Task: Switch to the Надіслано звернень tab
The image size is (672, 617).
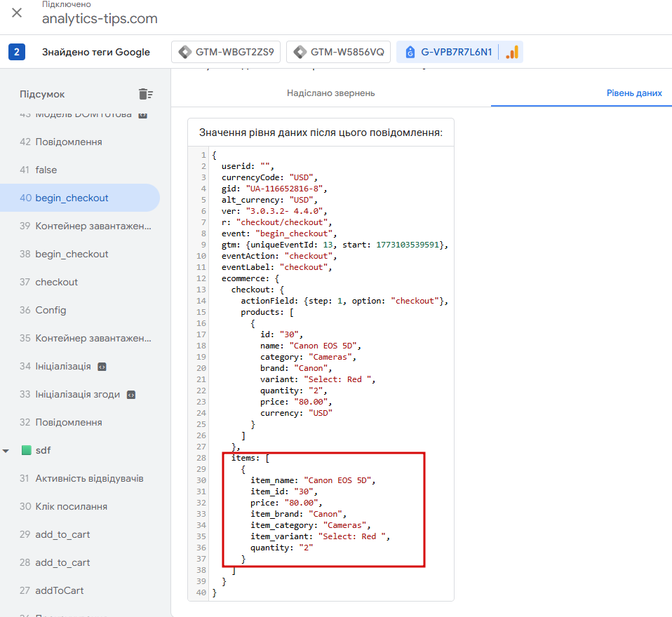Action: pyautogui.click(x=330, y=93)
